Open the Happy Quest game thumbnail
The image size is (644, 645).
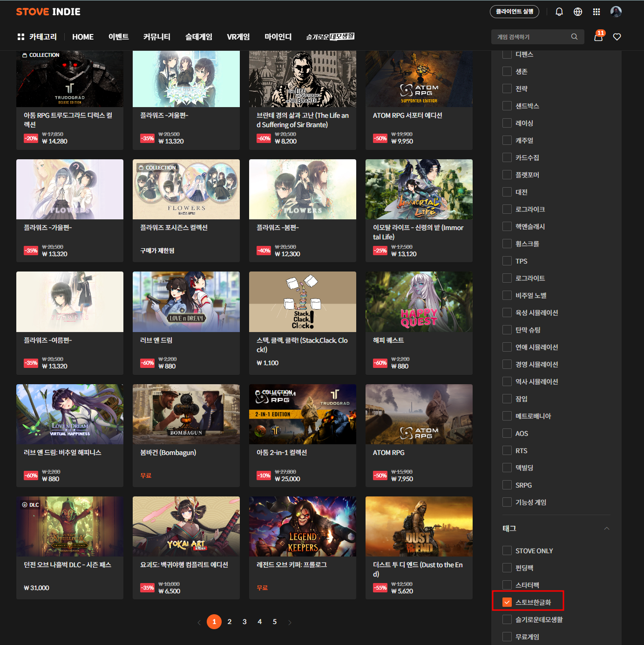(419, 302)
